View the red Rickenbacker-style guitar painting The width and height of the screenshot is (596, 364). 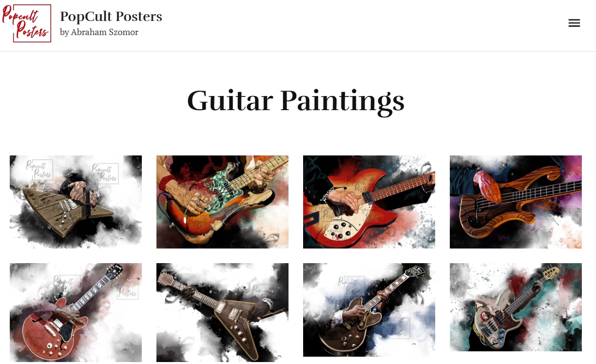pos(369,202)
